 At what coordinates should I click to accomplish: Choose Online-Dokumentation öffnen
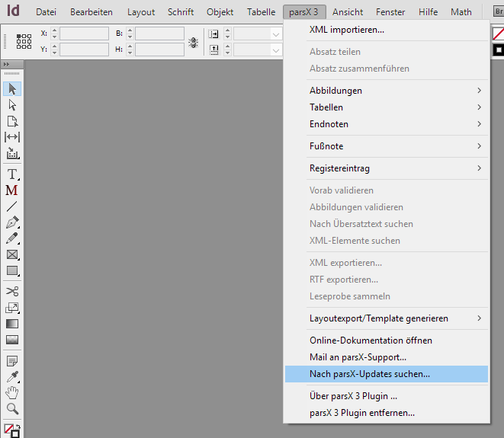387,340
